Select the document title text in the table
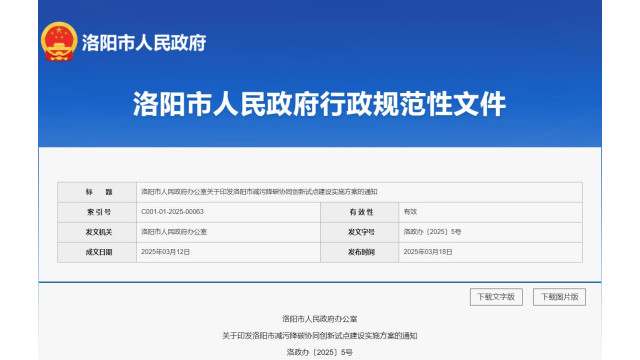The image size is (640, 360). coord(259,192)
